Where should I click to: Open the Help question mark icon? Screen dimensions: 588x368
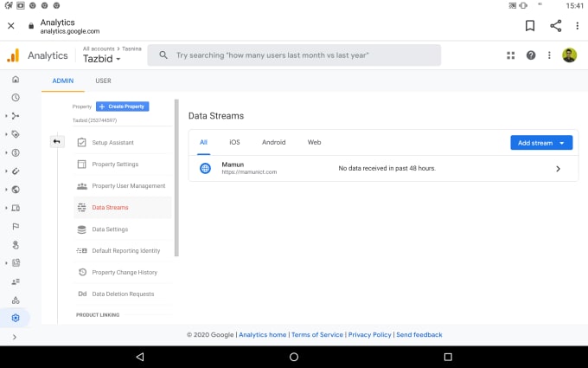click(531, 55)
